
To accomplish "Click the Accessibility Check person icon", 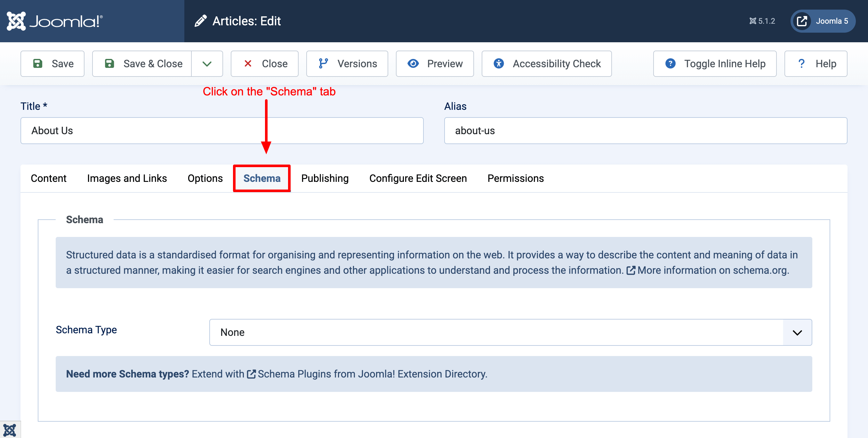I will 499,63.
